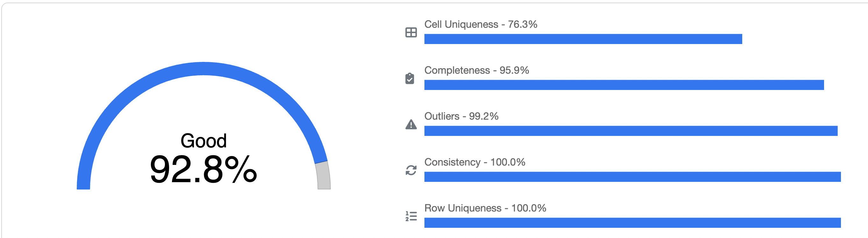Select the Row Uniqueness - 100.0% label

[x=485, y=208]
